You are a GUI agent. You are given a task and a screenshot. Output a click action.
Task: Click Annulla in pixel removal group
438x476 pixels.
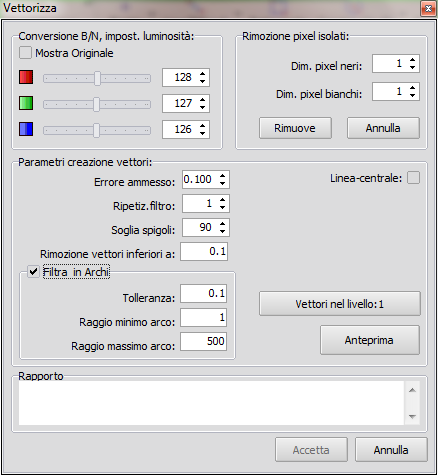pyautogui.click(x=383, y=128)
